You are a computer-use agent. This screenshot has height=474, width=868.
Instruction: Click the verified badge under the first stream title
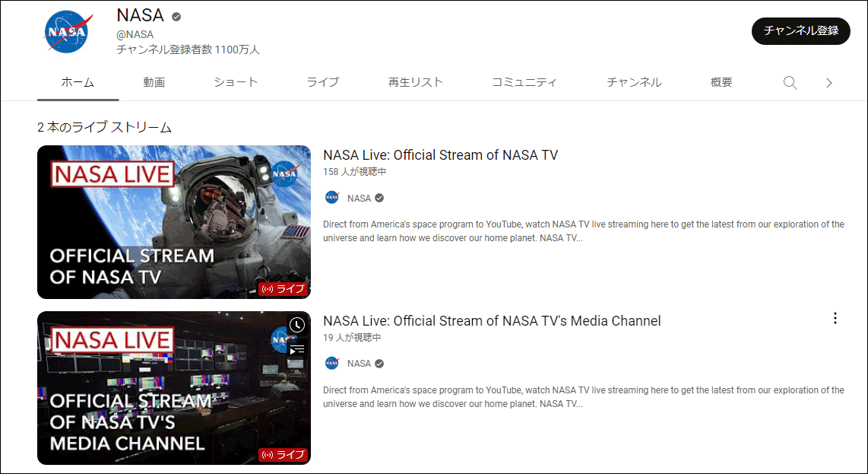[379, 198]
